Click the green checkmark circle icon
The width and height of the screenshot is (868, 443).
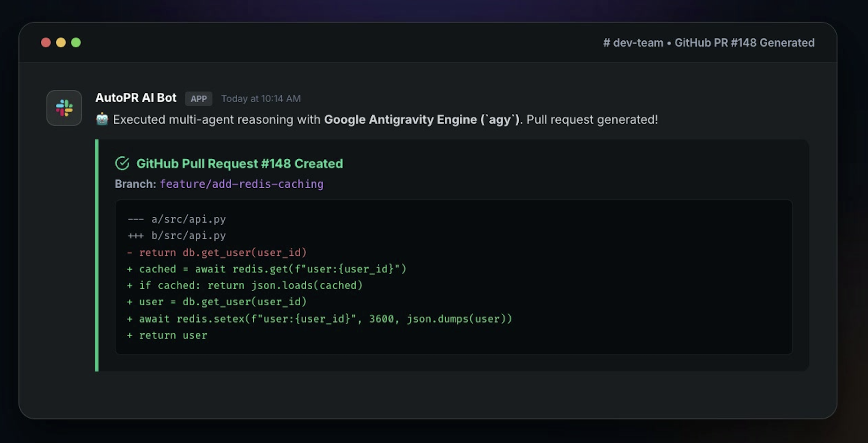click(x=122, y=163)
